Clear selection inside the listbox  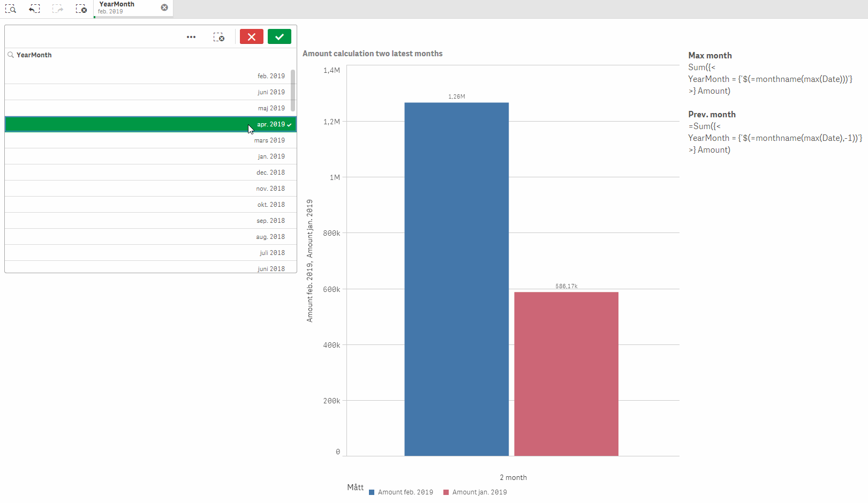pos(219,37)
